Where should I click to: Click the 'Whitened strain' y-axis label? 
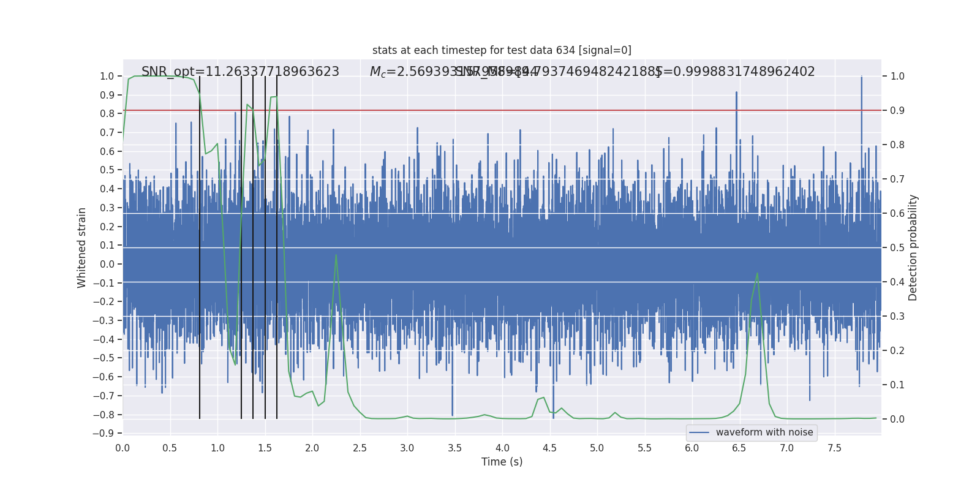82,247
